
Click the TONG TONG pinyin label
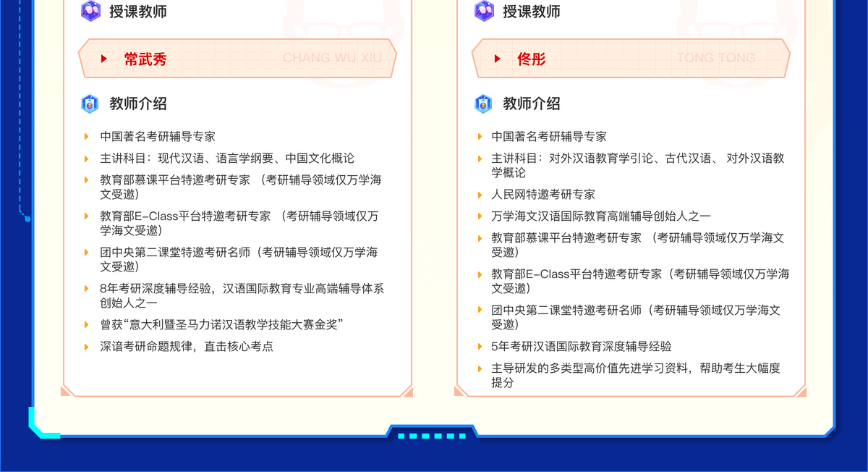point(715,58)
